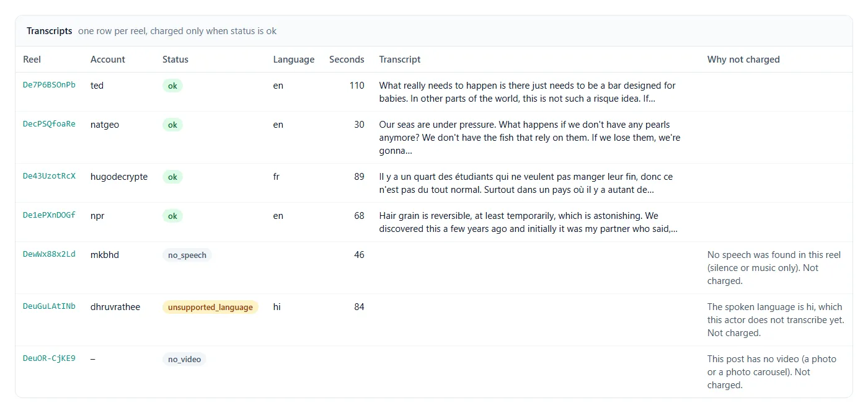Click the dhruvrathee account cell

[x=115, y=307]
